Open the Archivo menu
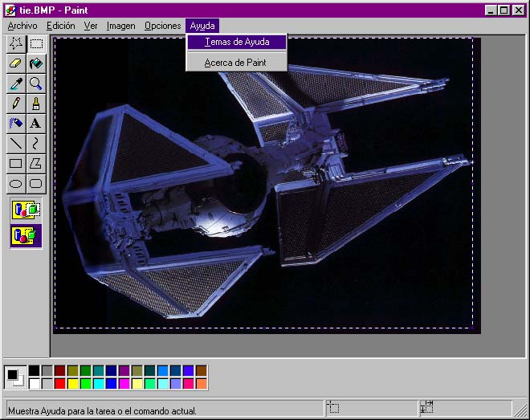This screenshot has width=530, height=420. click(x=22, y=26)
